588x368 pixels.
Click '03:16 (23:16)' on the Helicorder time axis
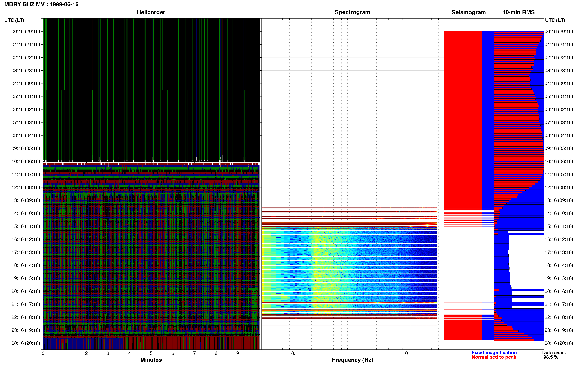point(26,70)
